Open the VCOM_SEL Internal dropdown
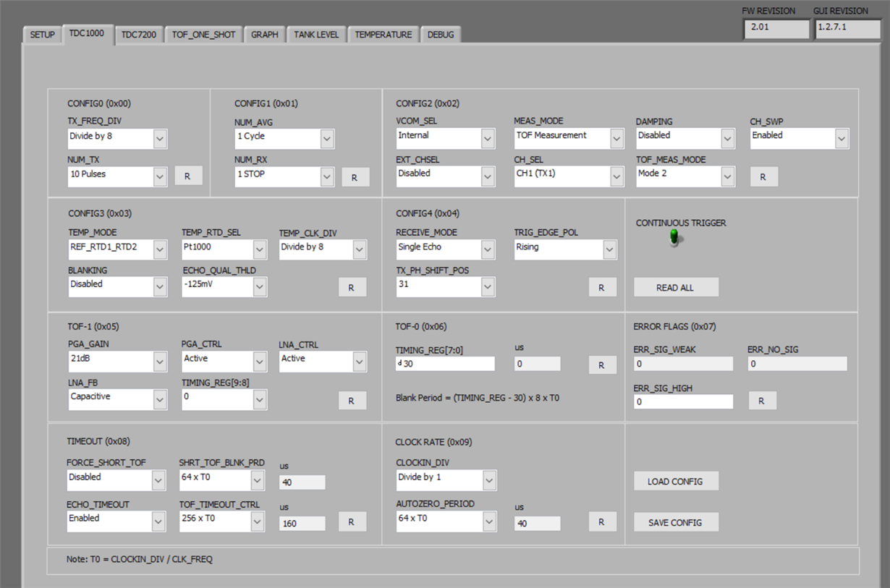The height and width of the screenshot is (588, 890). [x=446, y=138]
